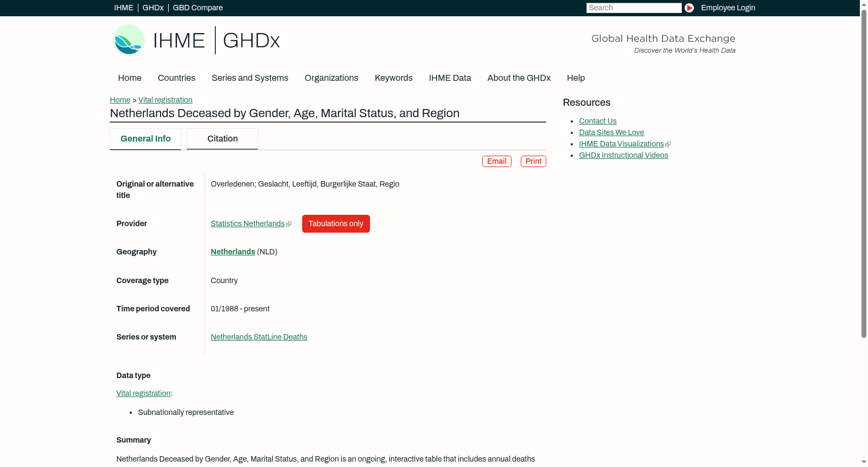Open the Statistics Netherlands provider link
Screen dimensions: 868x467
(247, 223)
